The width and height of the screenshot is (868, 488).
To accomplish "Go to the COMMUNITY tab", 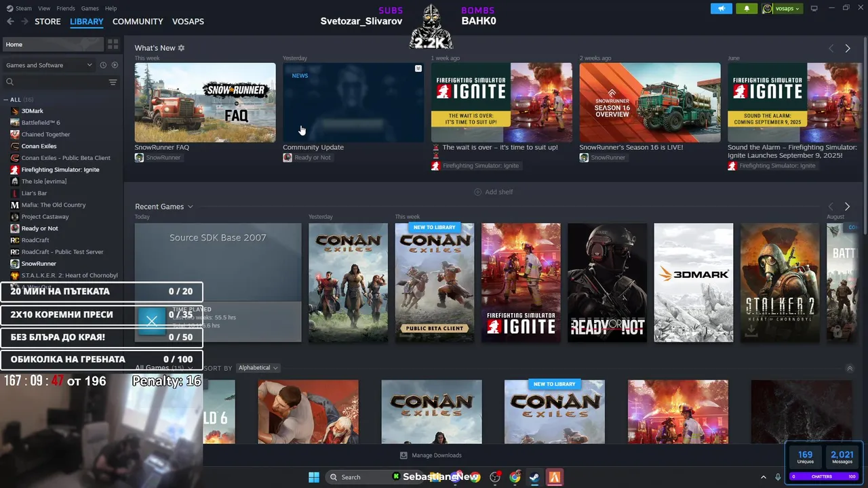I will point(138,22).
